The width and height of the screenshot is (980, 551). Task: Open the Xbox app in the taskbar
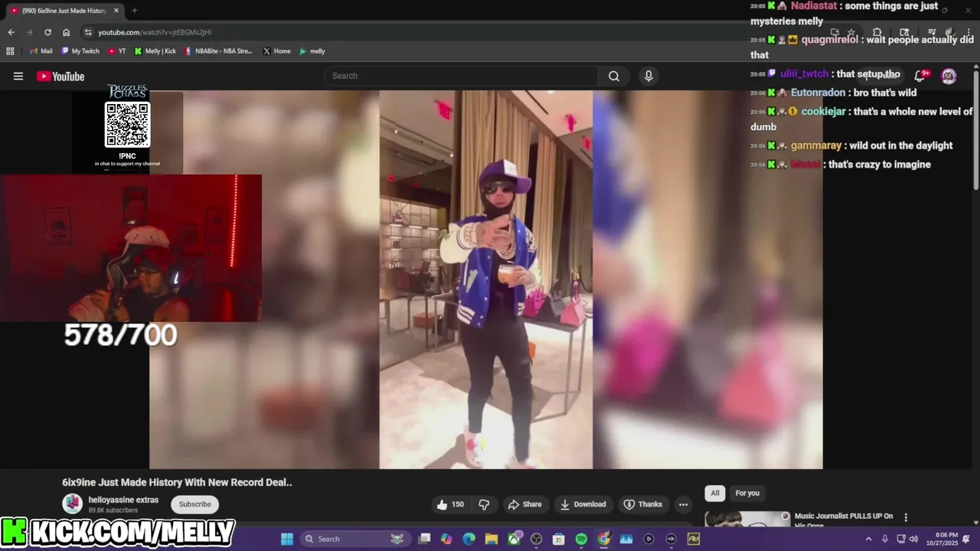[514, 539]
